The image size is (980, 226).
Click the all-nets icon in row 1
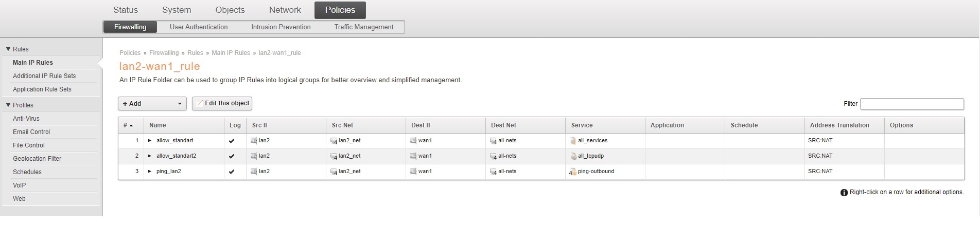493,141
